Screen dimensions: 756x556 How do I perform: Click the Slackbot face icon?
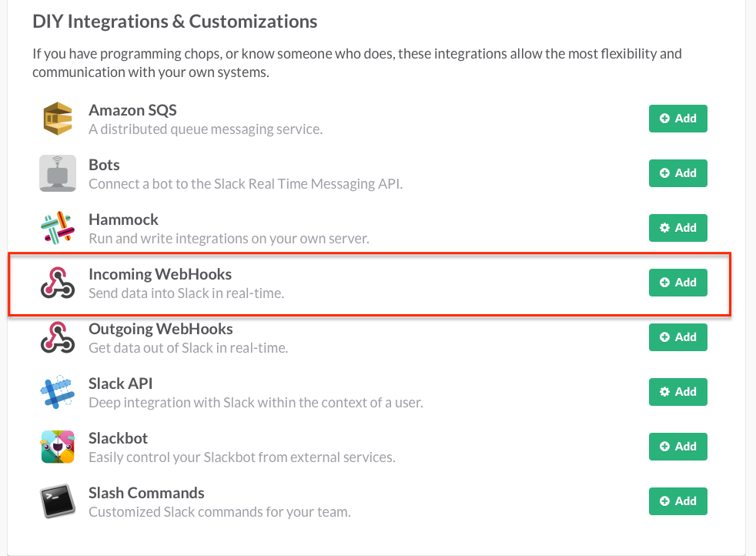click(x=57, y=446)
